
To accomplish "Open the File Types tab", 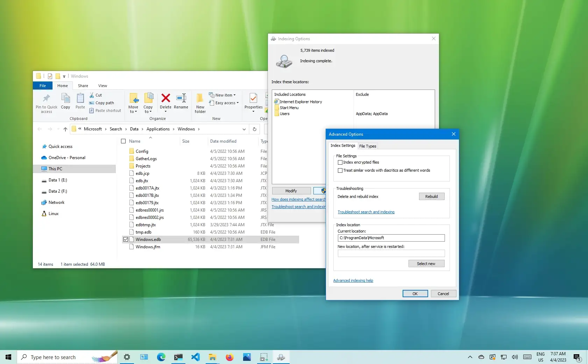I will pyautogui.click(x=368, y=146).
